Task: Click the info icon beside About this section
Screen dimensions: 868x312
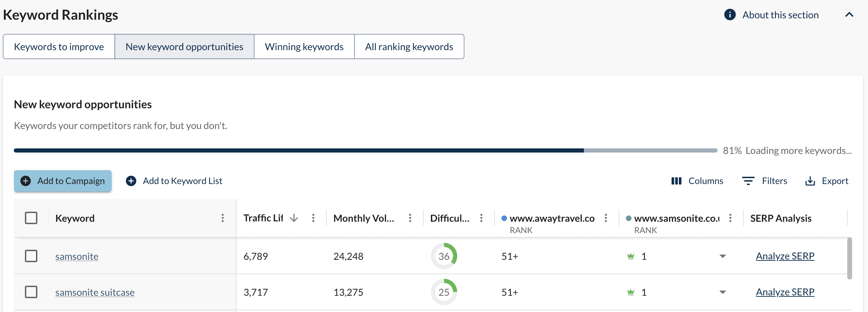Action: (x=730, y=15)
